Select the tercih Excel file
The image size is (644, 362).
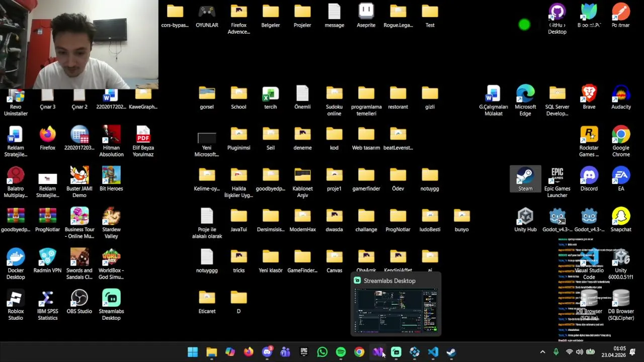click(271, 97)
